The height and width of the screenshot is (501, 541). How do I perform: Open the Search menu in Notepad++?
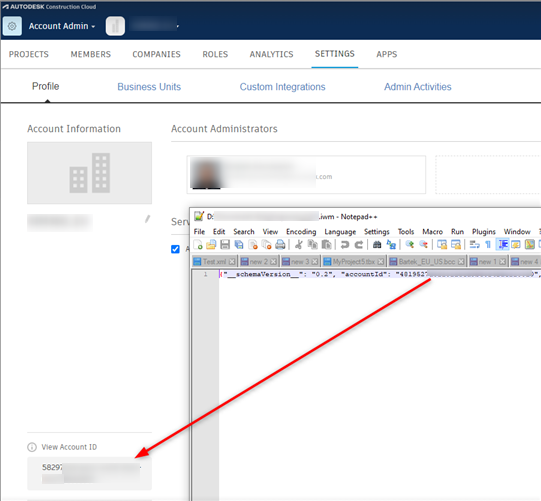pyautogui.click(x=244, y=232)
